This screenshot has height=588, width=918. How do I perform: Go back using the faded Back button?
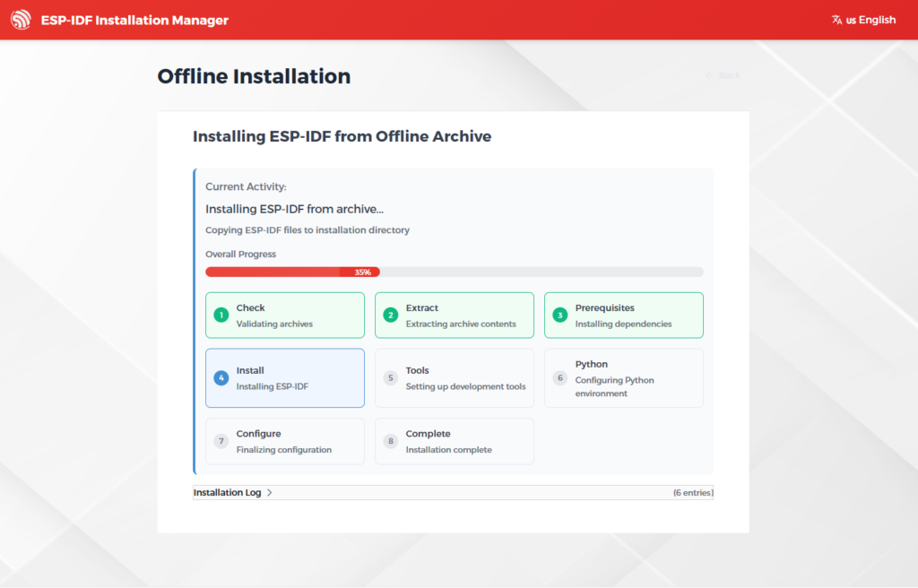click(723, 75)
